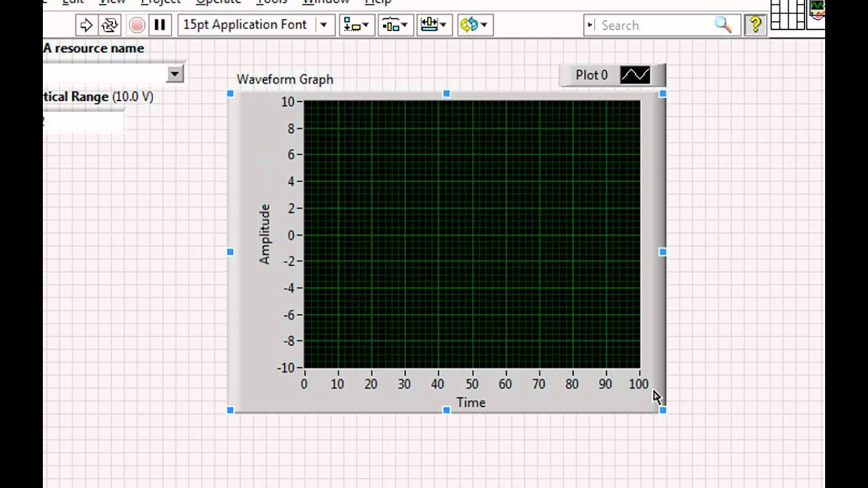Click the 20 value on Time scale
The width and height of the screenshot is (868, 488).
click(371, 384)
